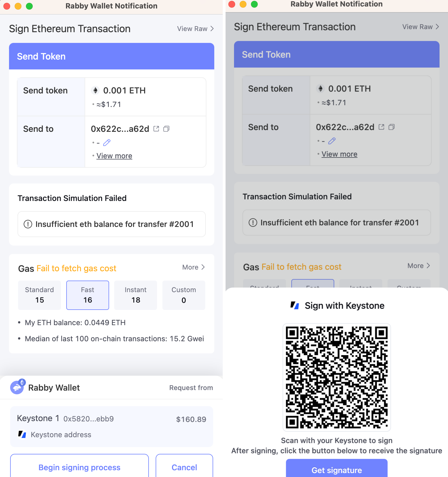Open the external link icon beside 0x622c...a62d
Viewport: 448px width, 477px height.
[x=156, y=129]
